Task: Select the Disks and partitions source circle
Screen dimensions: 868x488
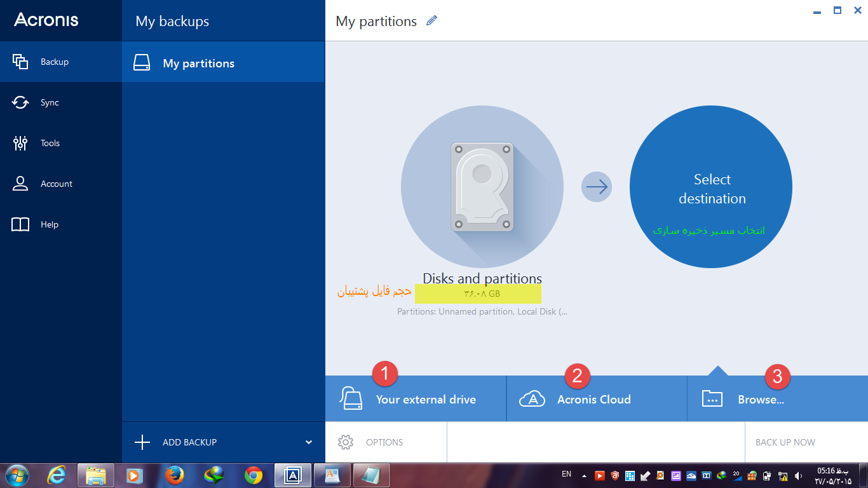Action: pyautogui.click(x=482, y=187)
